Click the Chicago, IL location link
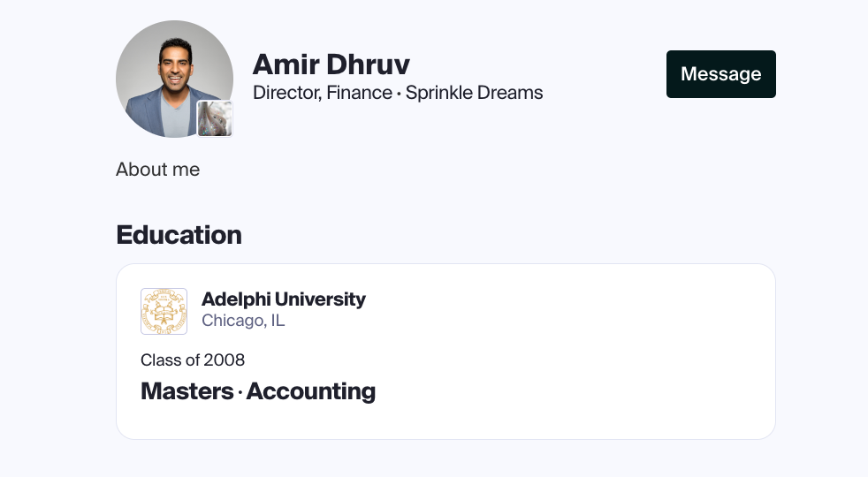The image size is (868, 477). click(243, 321)
